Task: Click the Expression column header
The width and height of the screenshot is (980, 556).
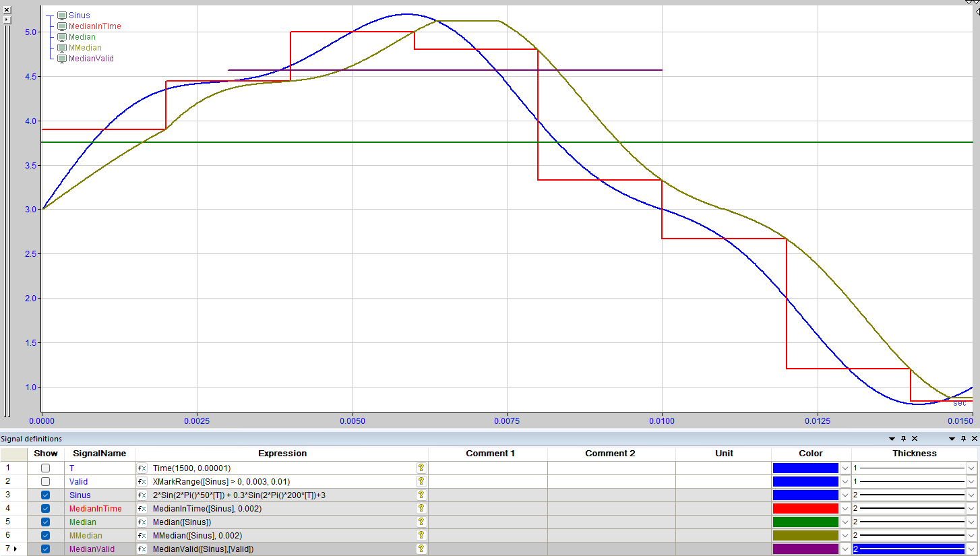Action: [x=282, y=454]
